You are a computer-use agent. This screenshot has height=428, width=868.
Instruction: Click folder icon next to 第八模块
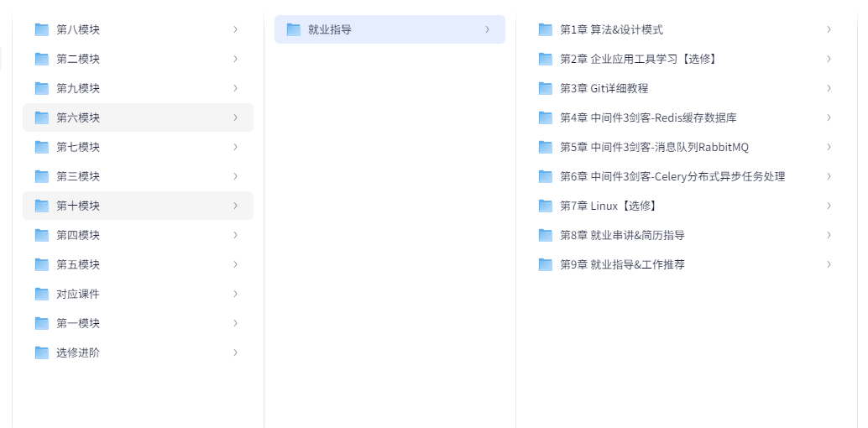point(42,29)
